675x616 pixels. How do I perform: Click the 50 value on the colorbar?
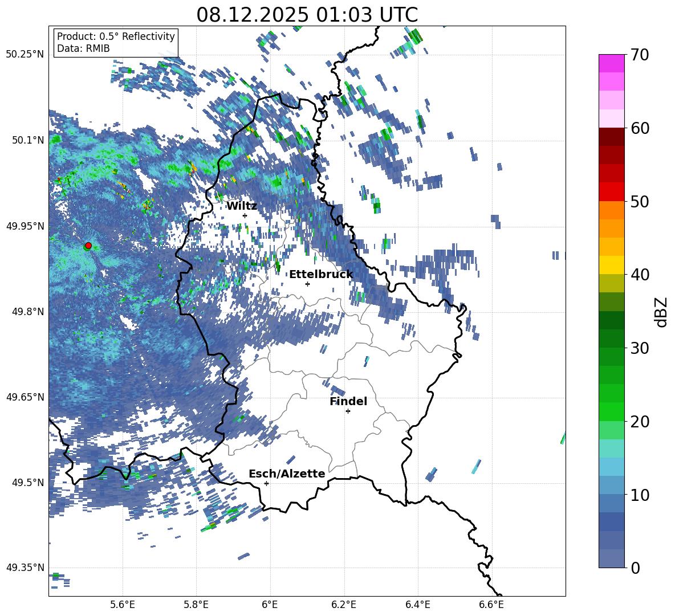(x=640, y=202)
